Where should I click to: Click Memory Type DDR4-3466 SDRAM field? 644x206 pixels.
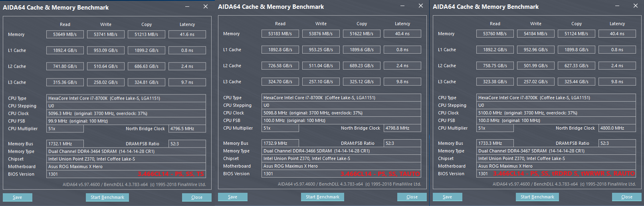coord(341,151)
